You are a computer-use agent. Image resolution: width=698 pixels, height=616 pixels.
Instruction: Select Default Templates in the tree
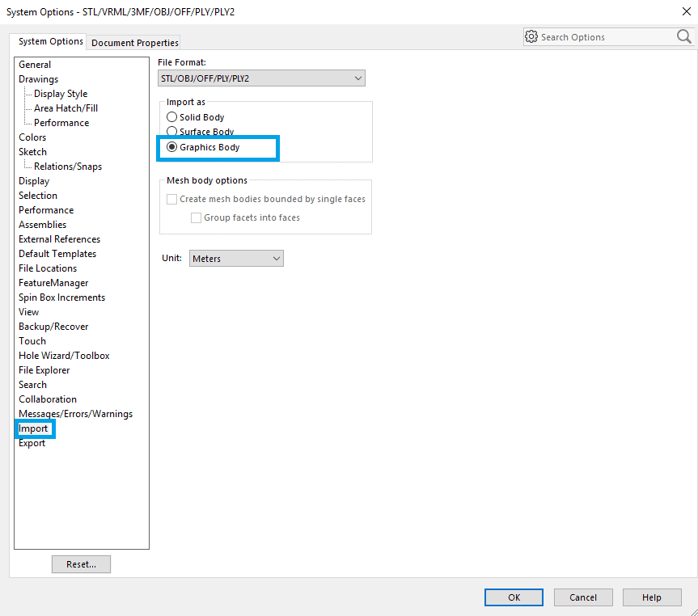pos(57,254)
